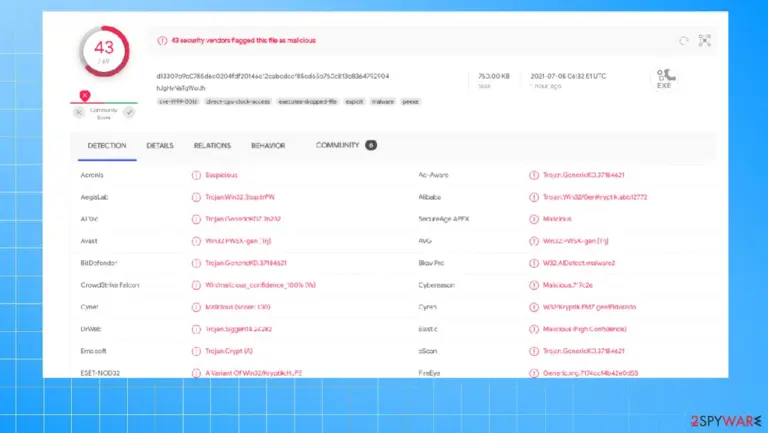Click the Cybereason detection warning icon
This screenshot has width=768, height=433.
tap(534, 285)
